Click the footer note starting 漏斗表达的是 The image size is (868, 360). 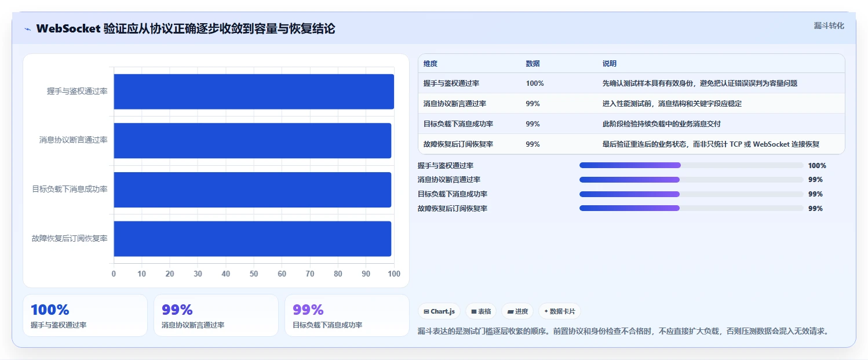tap(625, 331)
